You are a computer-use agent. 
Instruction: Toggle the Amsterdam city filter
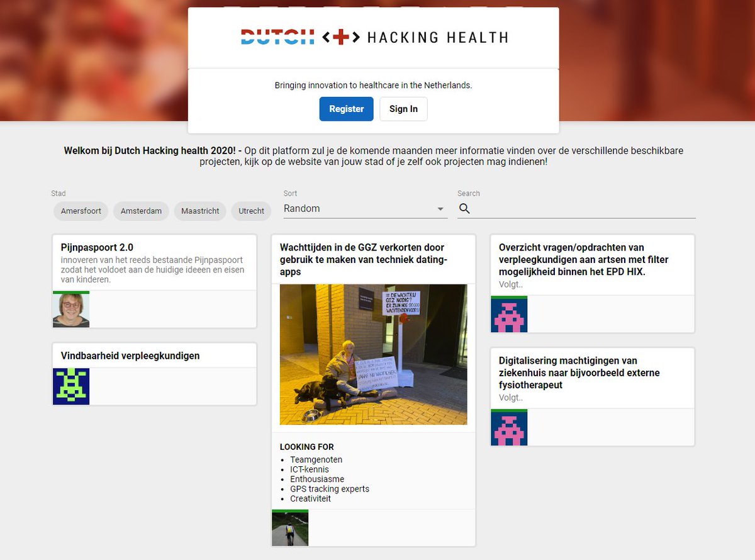click(x=141, y=211)
